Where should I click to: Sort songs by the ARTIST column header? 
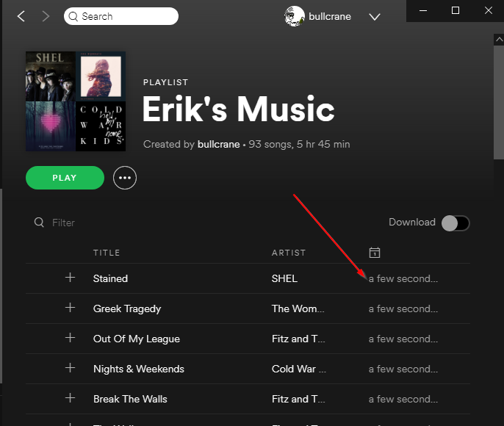289,253
